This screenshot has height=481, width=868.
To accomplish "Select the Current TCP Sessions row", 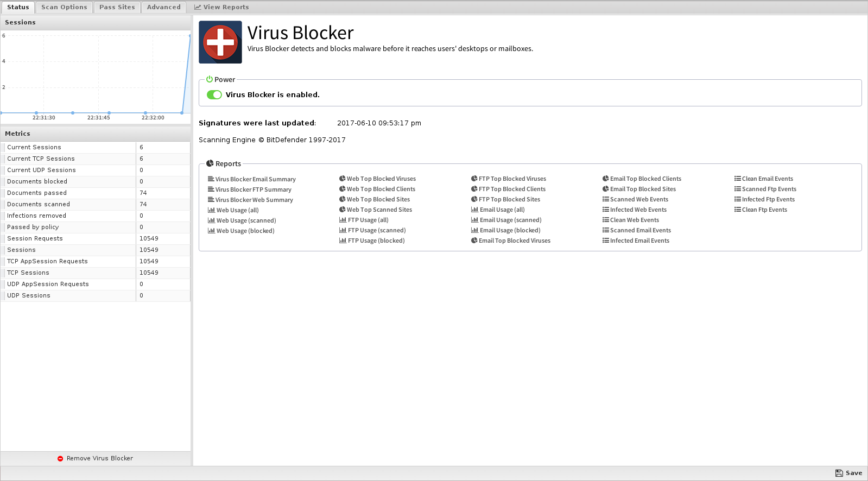I will coord(96,159).
